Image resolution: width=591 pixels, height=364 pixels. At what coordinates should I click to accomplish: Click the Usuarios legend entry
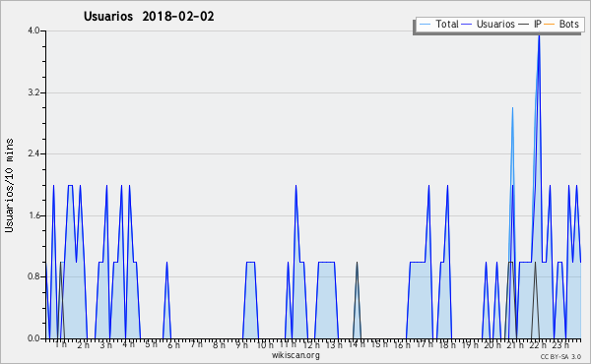click(489, 24)
